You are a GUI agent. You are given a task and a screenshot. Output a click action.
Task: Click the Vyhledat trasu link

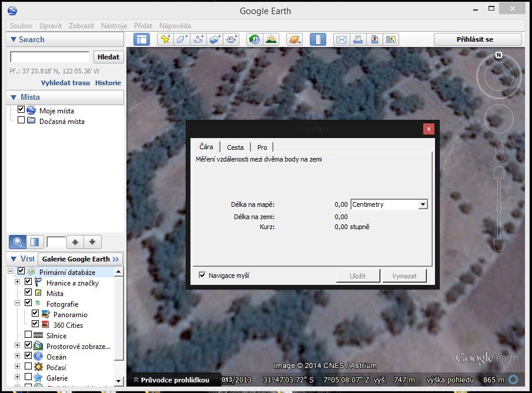(x=65, y=83)
